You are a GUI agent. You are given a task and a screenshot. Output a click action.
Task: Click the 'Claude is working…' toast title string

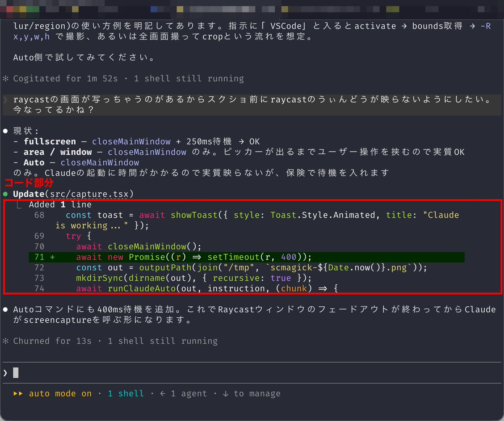257,220
